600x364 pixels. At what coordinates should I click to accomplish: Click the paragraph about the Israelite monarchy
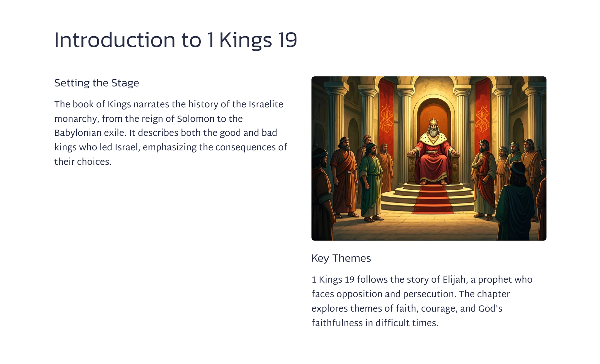tap(171, 133)
